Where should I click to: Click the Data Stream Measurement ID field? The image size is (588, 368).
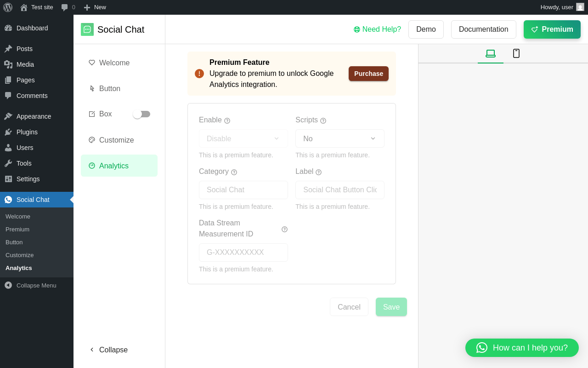click(x=243, y=253)
